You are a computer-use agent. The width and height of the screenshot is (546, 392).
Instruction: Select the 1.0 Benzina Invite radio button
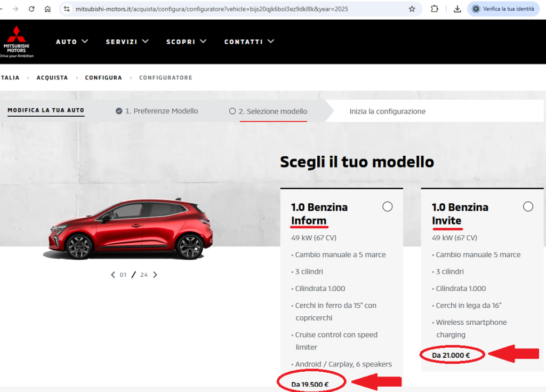click(x=528, y=206)
